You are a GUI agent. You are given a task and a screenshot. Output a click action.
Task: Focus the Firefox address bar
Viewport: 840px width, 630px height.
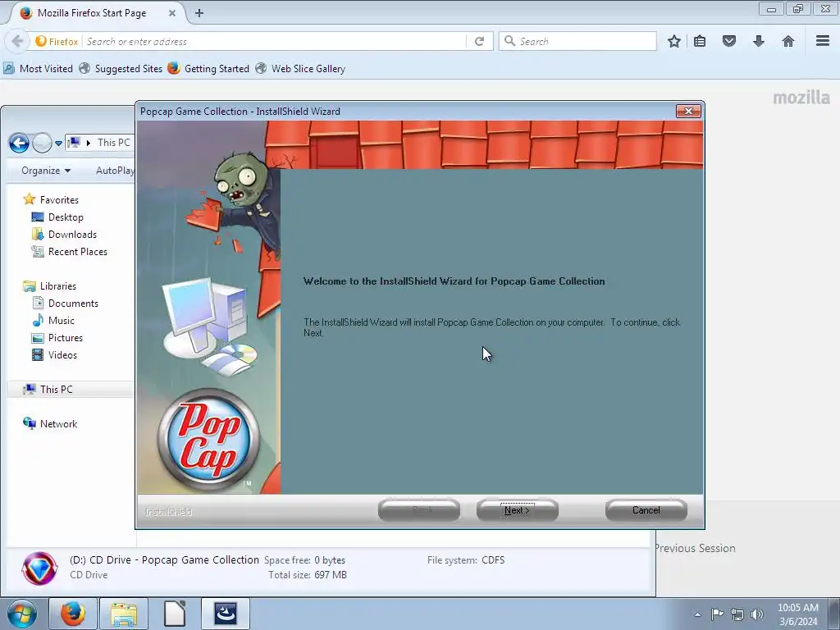tap(273, 41)
